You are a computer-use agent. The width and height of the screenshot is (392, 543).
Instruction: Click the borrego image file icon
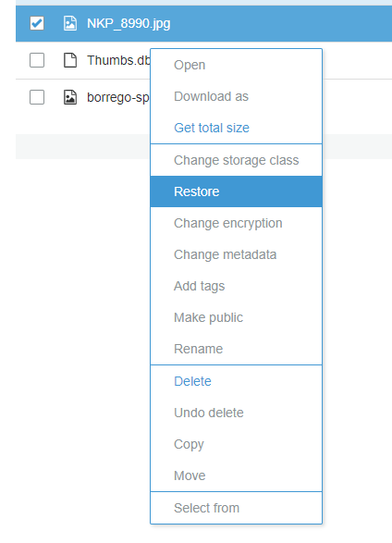click(x=70, y=97)
